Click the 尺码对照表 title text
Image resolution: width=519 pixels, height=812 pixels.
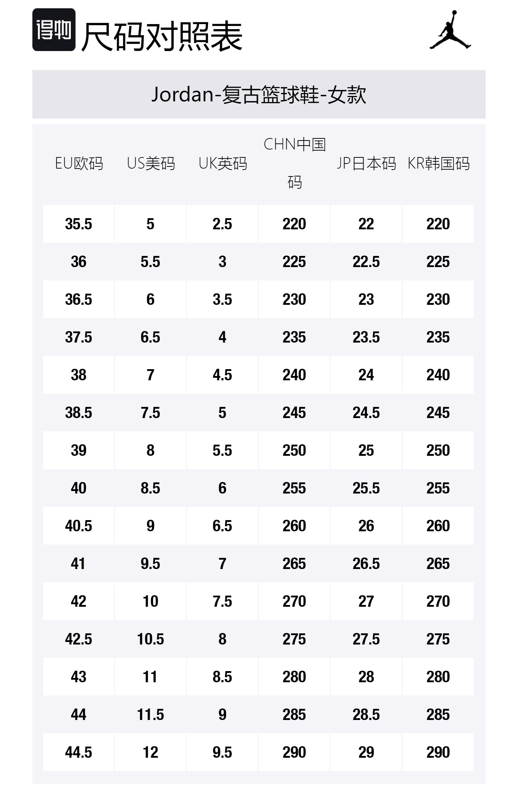click(x=162, y=36)
